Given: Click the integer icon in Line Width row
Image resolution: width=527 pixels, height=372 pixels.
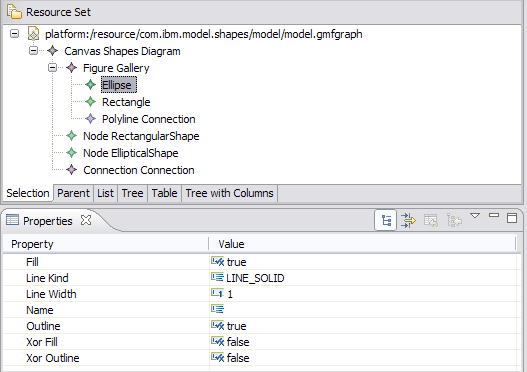Looking at the screenshot, I should pos(217,293).
